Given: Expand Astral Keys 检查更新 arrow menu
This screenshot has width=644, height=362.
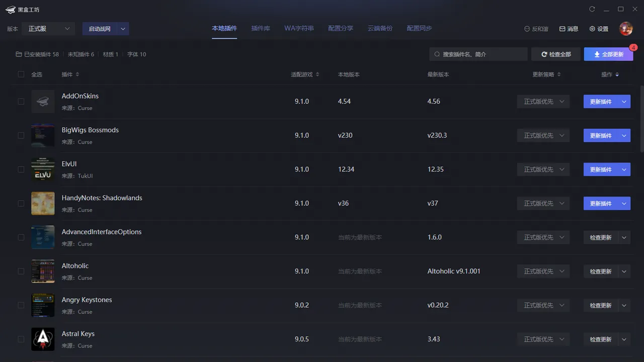Looking at the screenshot, I should (624, 339).
